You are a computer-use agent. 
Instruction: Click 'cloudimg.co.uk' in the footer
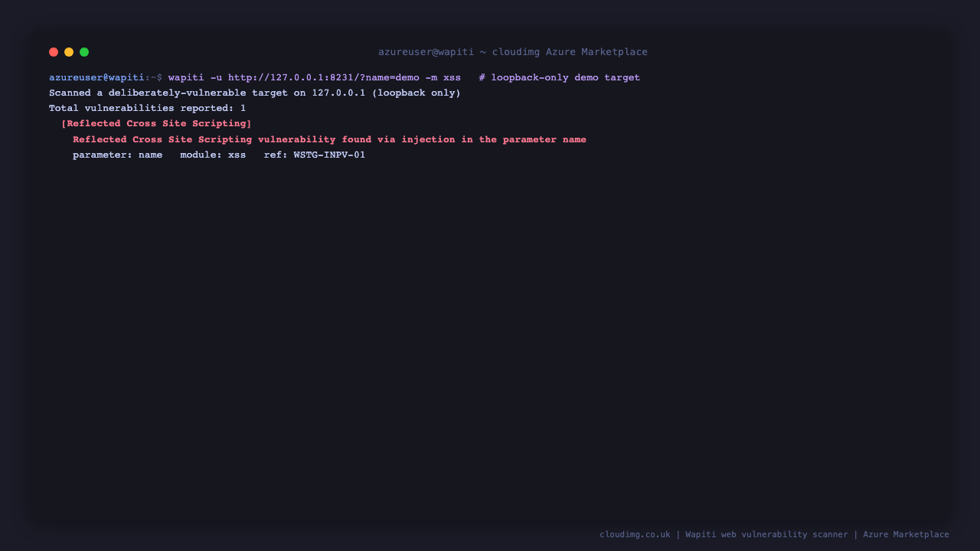click(635, 534)
